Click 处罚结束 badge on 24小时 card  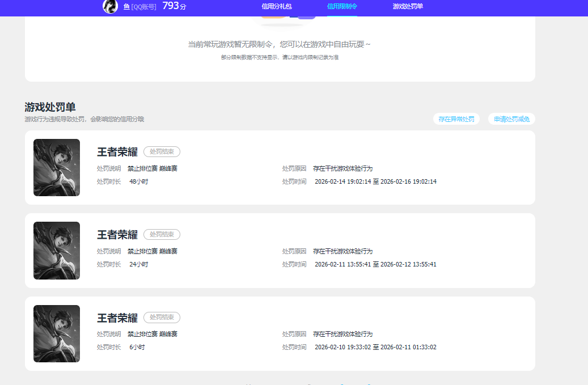pyautogui.click(x=162, y=234)
